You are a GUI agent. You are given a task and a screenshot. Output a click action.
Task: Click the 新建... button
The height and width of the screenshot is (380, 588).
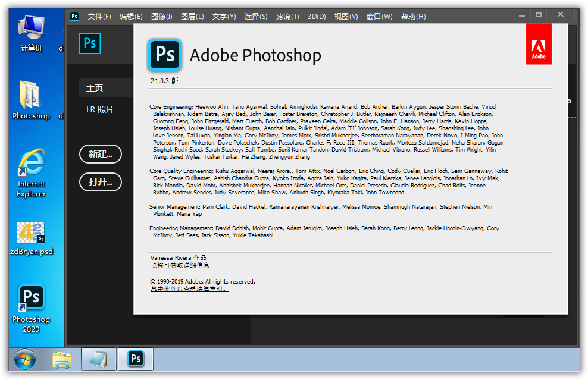point(101,154)
